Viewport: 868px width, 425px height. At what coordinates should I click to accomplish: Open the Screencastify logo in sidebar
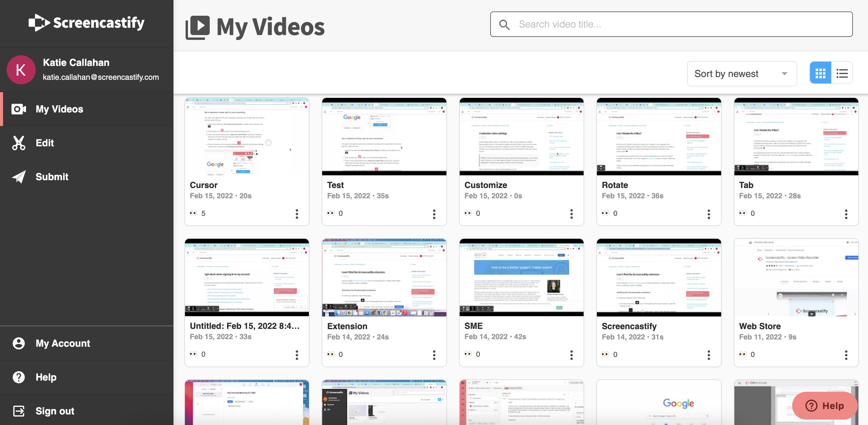point(87,23)
